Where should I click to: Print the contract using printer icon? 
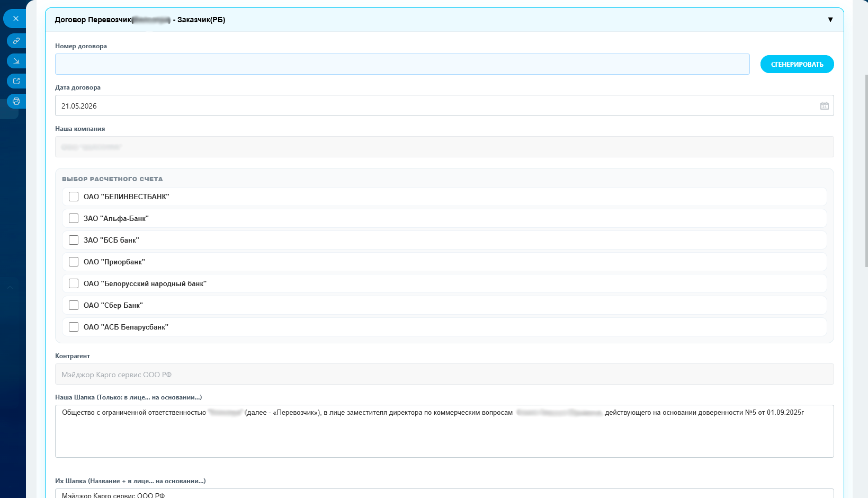pyautogui.click(x=16, y=101)
